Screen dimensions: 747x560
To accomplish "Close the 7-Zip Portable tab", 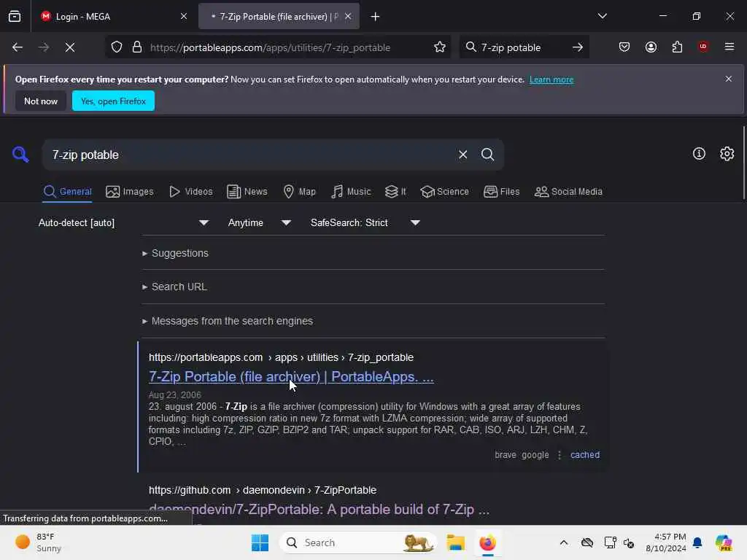I will pyautogui.click(x=348, y=16).
